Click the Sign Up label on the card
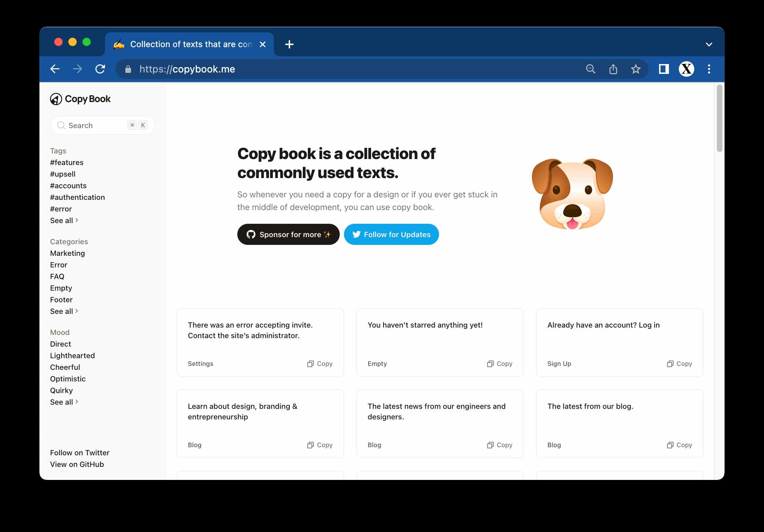Image resolution: width=764 pixels, height=532 pixels. (559, 364)
